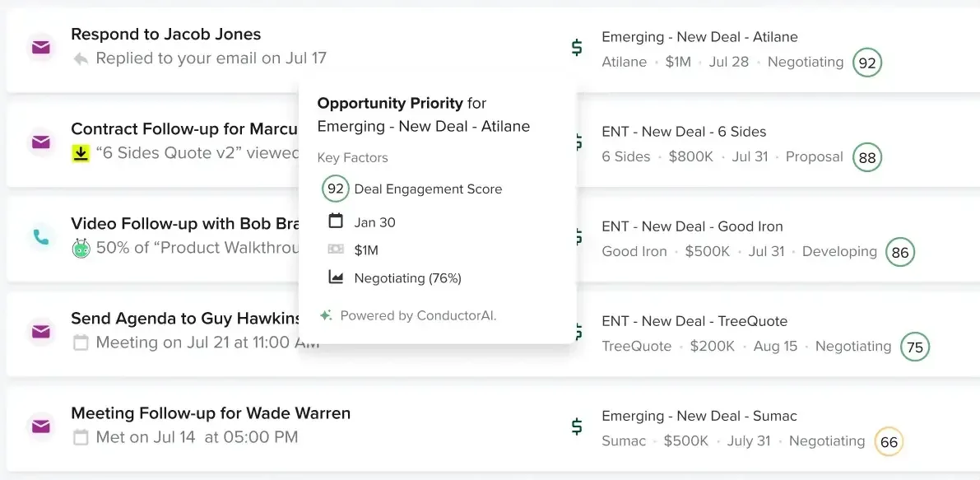The height and width of the screenshot is (480, 980).
Task: Click the email icon beside Meeting Follow-up for Wade Warren
Action: coord(40,426)
